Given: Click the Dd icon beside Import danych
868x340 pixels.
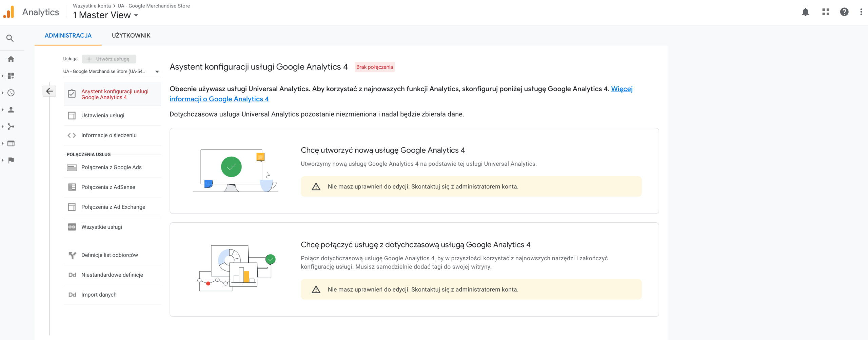Looking at the screenshot, I should [72, 295].
